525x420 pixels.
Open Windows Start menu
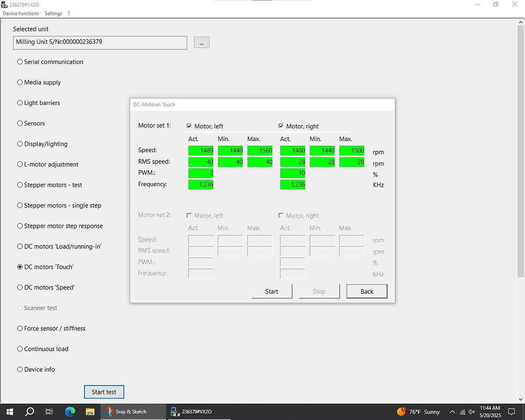point(9,412)
